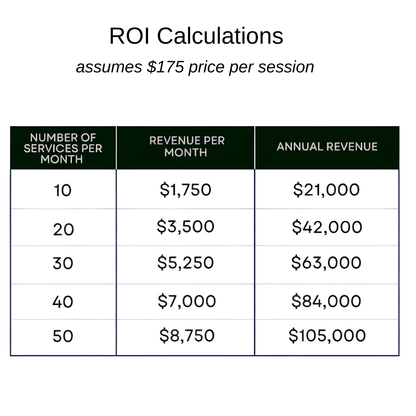Select the cell showing 10 services
The height and width of the screenshot is (416, 416).
pos(63,189)
